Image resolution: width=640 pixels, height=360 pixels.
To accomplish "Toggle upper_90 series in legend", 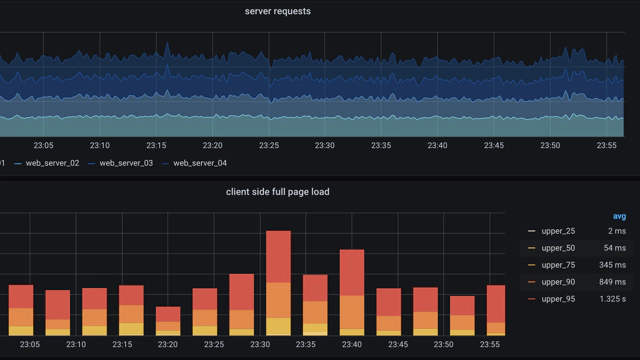I will (x=558, y=282).
